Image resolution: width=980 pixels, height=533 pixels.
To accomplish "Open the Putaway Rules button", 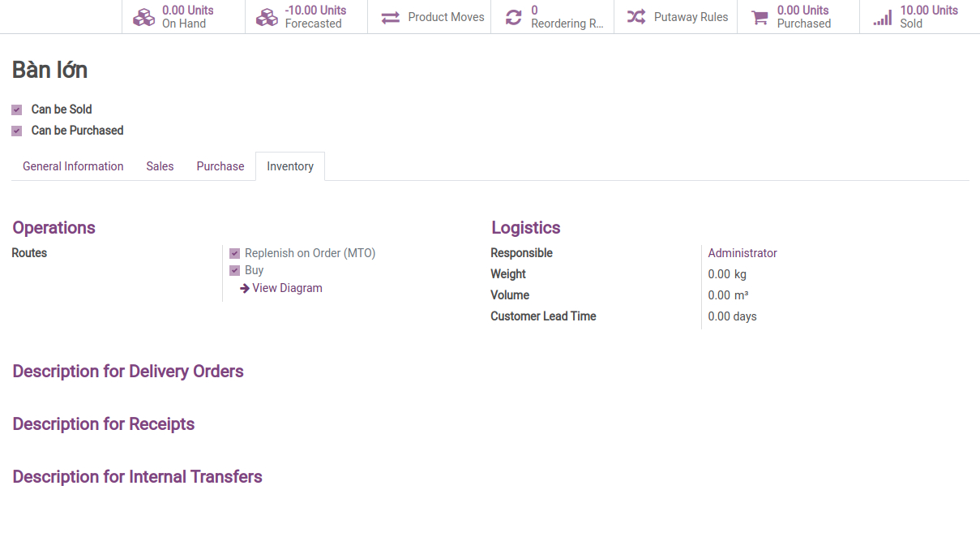I will pos(675,17).
